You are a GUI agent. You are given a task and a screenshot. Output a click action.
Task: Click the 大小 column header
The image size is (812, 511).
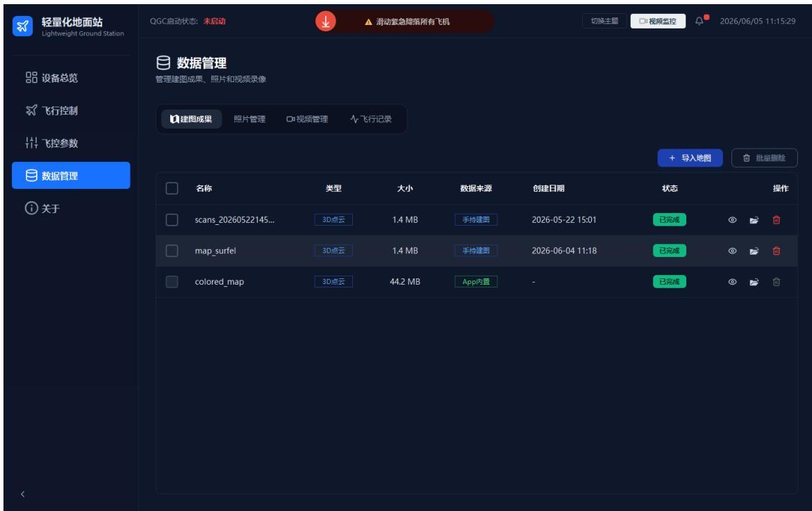(405, 188)
